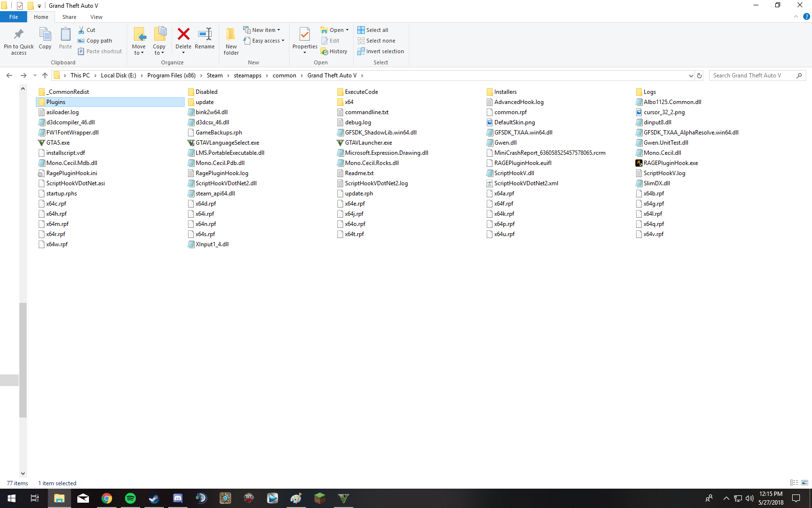812x508 pixels.
Task: Click Program Files (x86) breadcrumb
Action: point(172,75)
